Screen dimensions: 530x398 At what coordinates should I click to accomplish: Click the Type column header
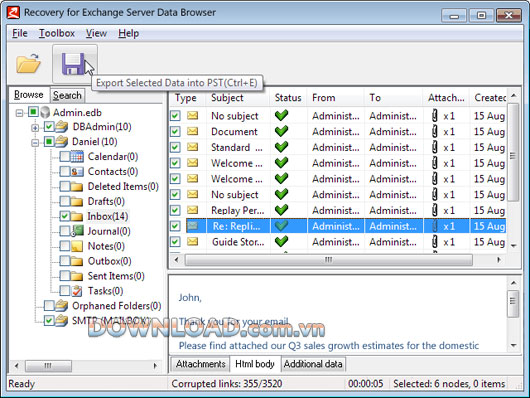[187, 98]
